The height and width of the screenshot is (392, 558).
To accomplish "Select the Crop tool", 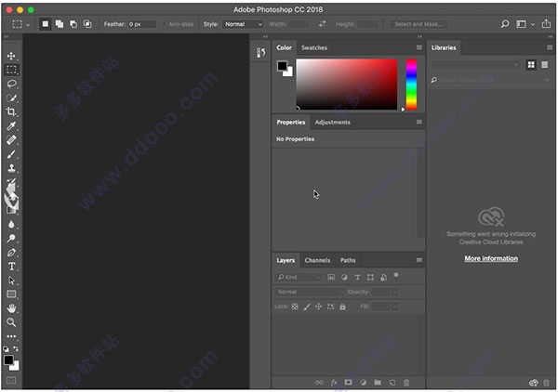I will (11, 111).
